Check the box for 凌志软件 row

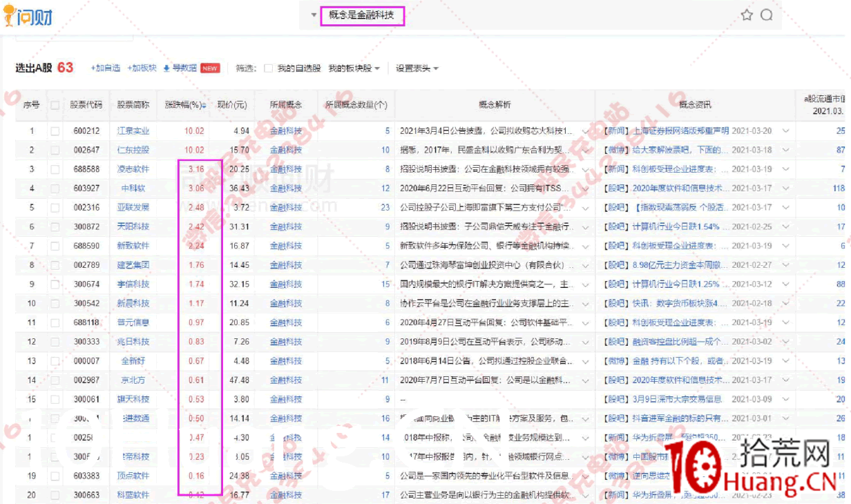pos(55,169)
